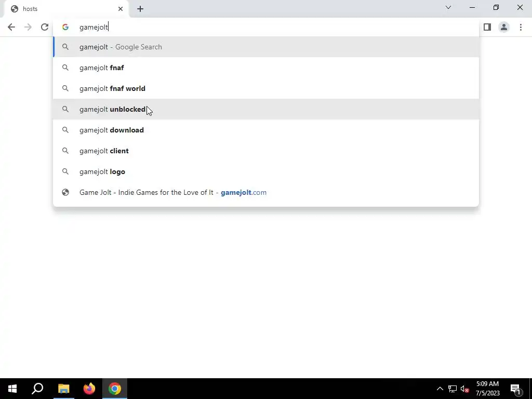Close the hosts tab

pyautogui.click(x=121, y=9)
